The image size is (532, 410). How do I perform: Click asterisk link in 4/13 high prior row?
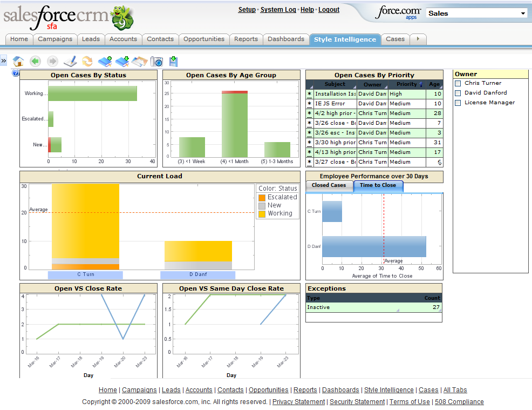(x=309, y=152)
